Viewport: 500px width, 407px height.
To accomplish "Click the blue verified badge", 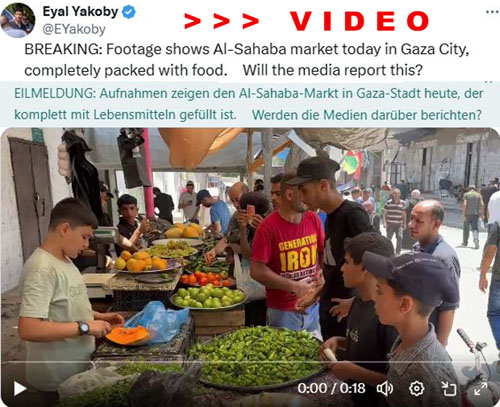I will tap(129, 12).
